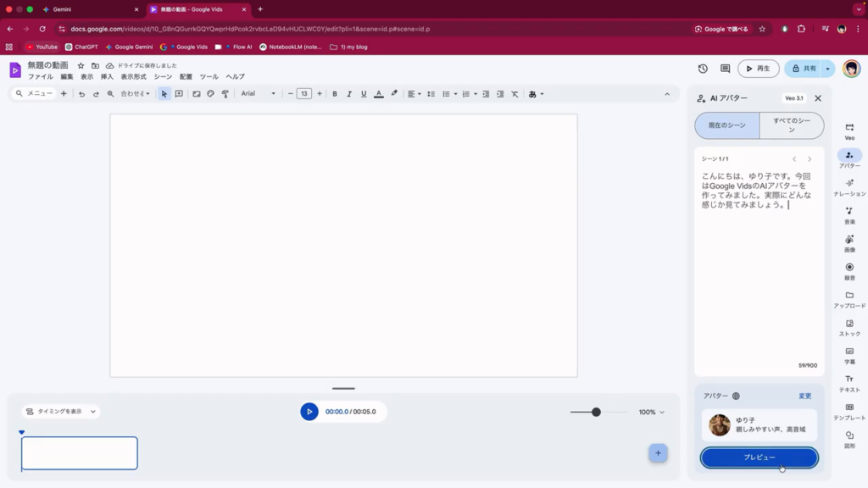
Task: Expand the タイミングを表示 dropdown
Action: [60, 412]
